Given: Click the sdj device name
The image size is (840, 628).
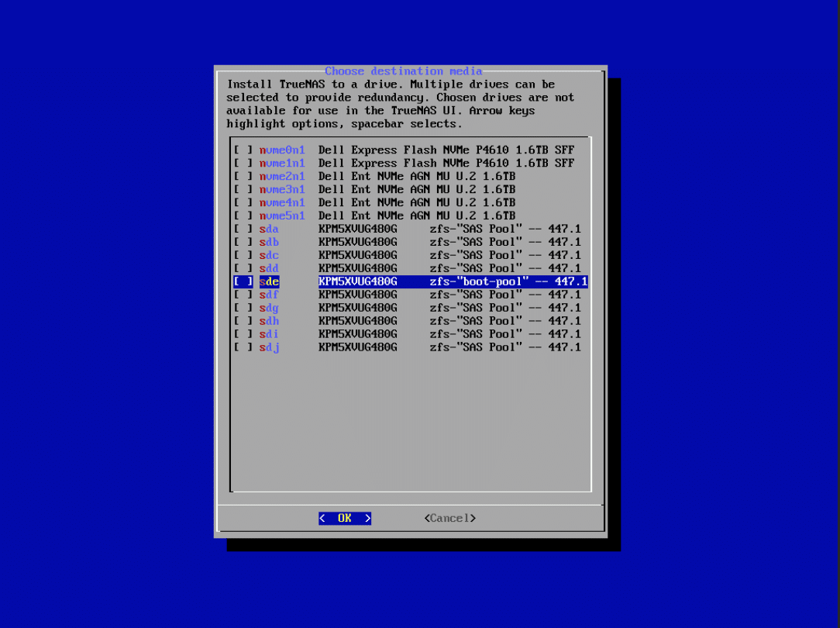Looking at the screenshot, I should point(269,347).
